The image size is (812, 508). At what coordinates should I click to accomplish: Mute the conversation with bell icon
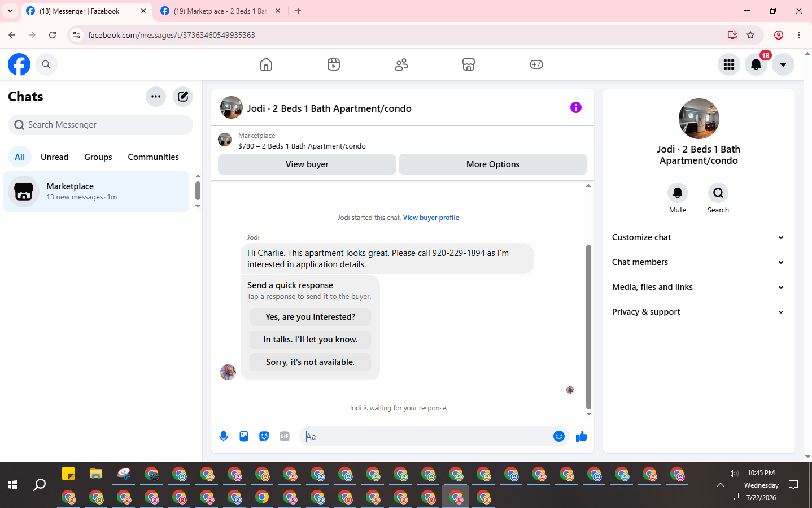[x=678, y=193]
